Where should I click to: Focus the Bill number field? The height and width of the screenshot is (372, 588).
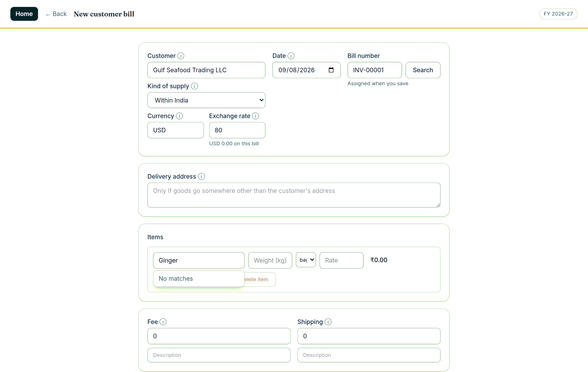[375, 70]
